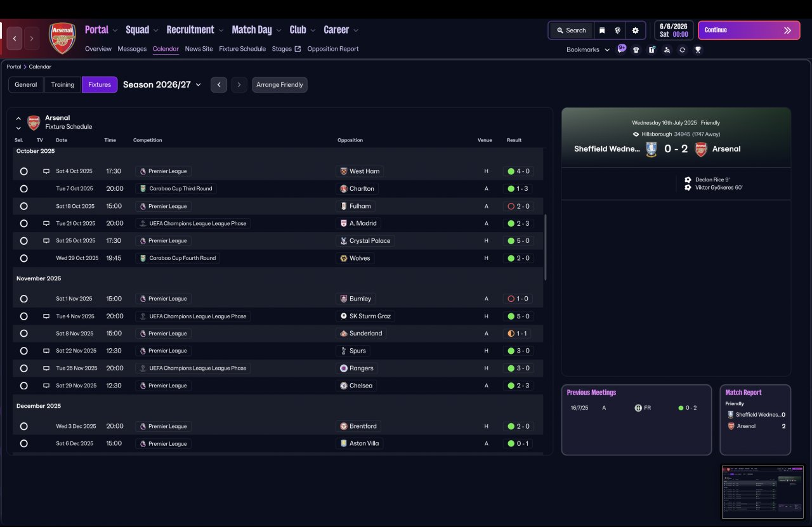Click the TV icon on the A. Madrid row
Viewport: 812px width, 527px height.
[46, 223]
